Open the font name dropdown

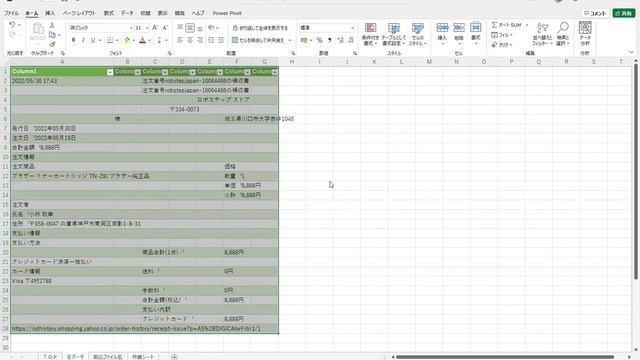coord(131,28)
